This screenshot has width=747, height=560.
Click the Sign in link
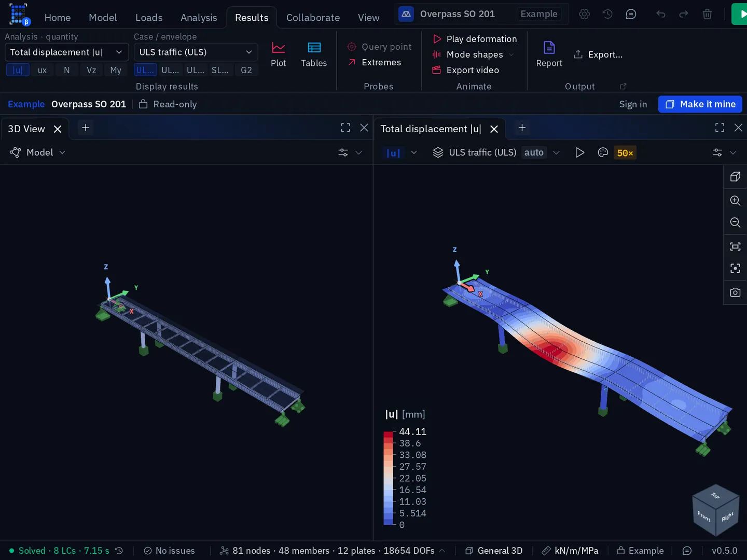(x=633, y=104)
